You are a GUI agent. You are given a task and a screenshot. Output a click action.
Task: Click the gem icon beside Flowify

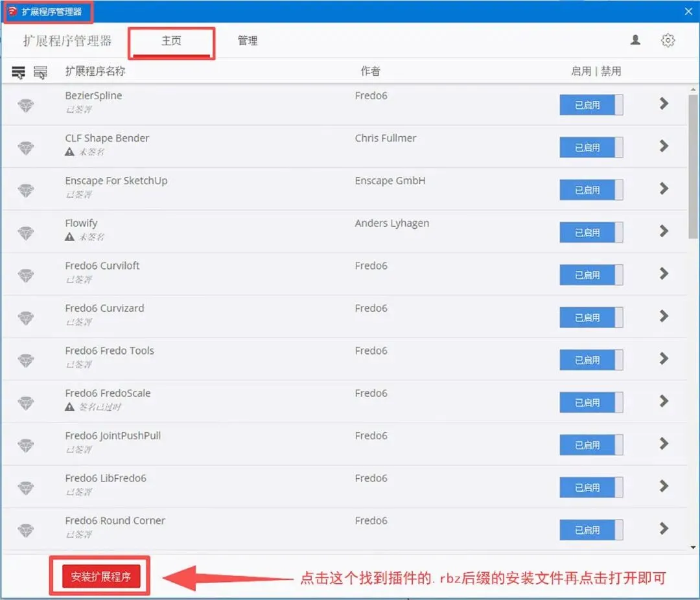[x=26, y=233]
